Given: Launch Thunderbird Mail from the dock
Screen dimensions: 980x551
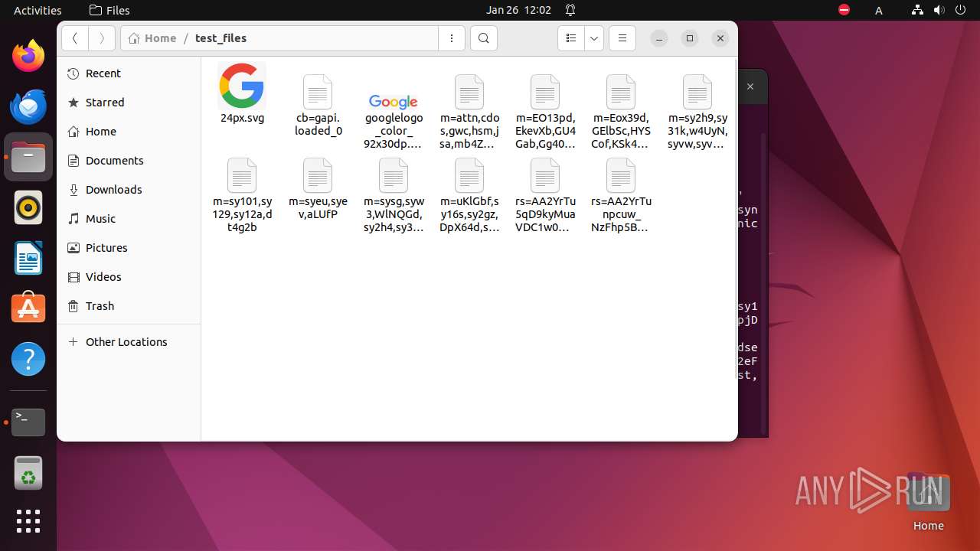Looking at the screenshot, I should [28, 106].
